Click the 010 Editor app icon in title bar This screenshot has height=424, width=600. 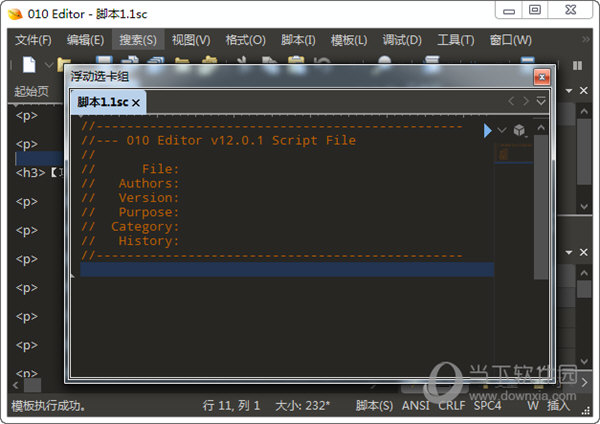(15, 14)
